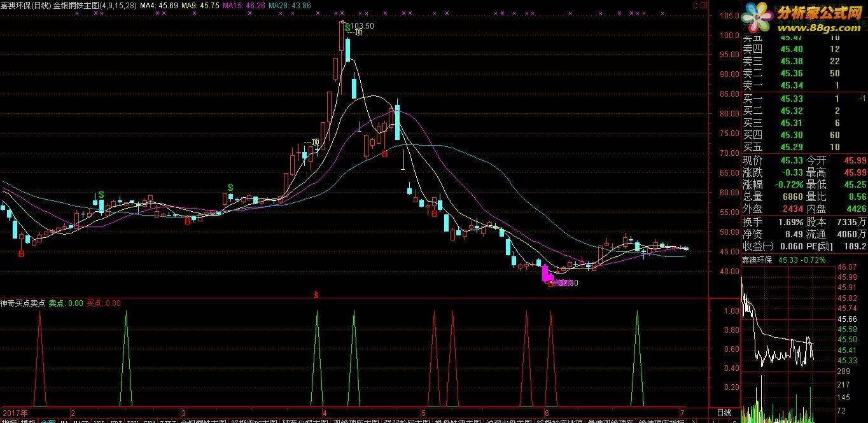Click chart title 嘉澳环保(日线) 金银铜铁主图
This screenshot has height=423, width=868.
point(68,5)
